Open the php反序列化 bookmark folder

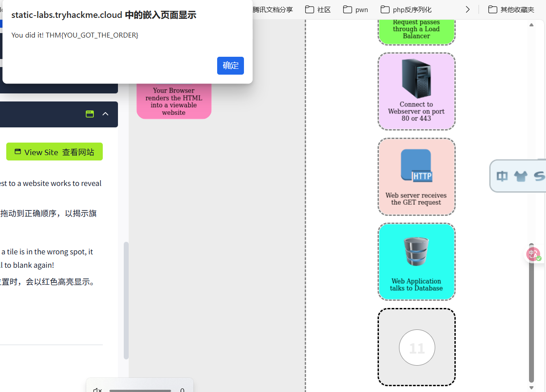pyautogui.click(x=406, y=9)
